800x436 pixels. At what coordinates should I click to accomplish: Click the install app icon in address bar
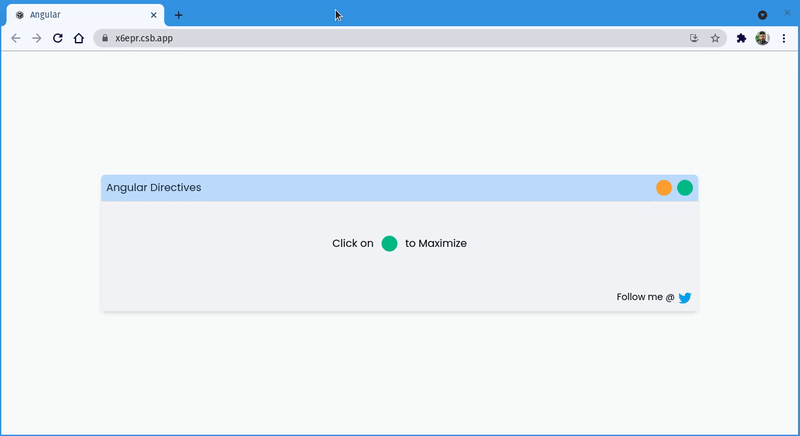coord(694,38)
